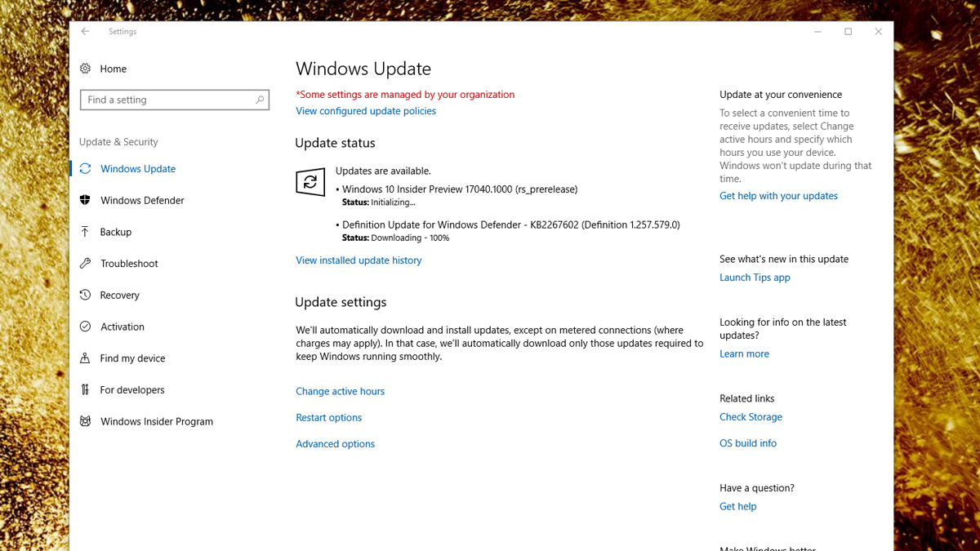Select the Backup upload arrow icon
The width and height of the screenshot is (980, 551).
coord(85,232)
